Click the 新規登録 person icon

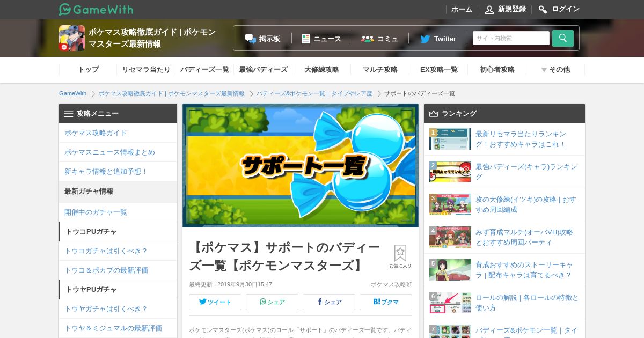click(x=489, y=9)
